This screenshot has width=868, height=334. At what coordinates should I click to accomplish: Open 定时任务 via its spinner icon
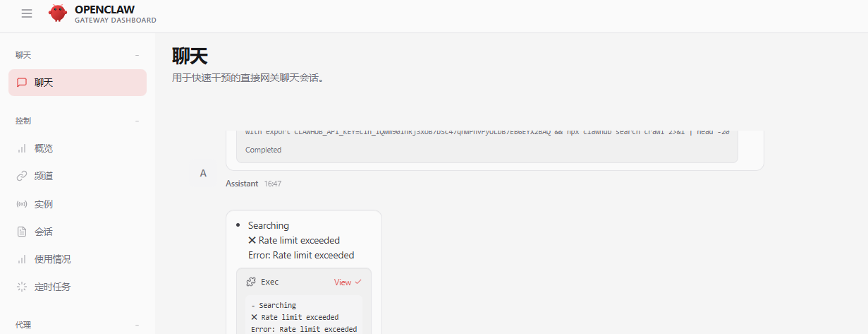pyautogui.click(x=22, y=287)
